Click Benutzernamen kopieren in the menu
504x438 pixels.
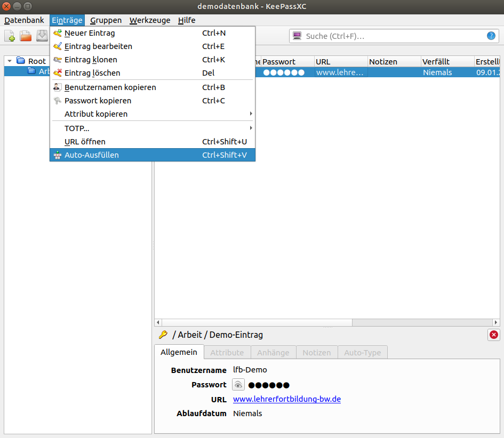[110, 87]
